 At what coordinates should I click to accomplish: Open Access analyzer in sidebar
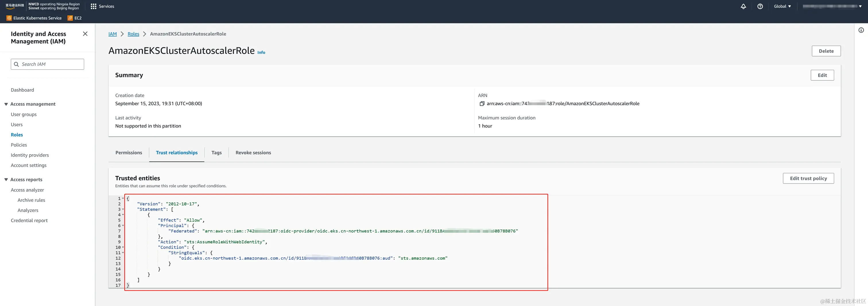[27, 190]
